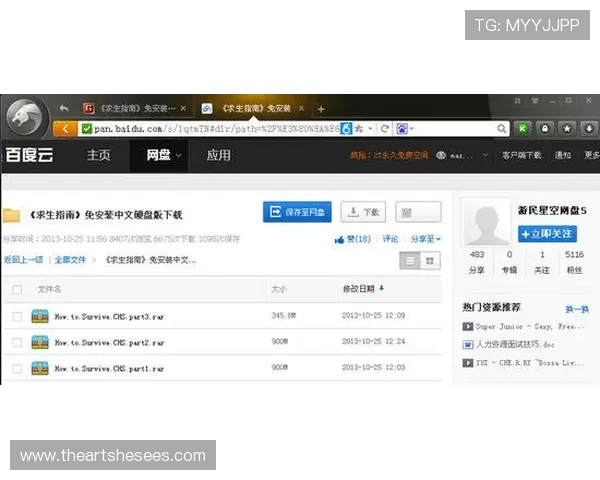Open the 网盘 navigation menu
The image size is (600, 480).
tap(158, 155)
